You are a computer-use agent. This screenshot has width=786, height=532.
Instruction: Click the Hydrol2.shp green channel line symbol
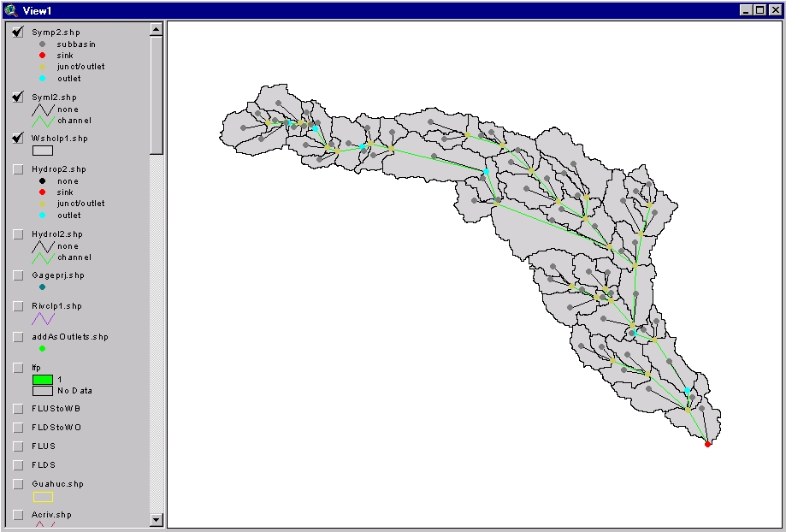click(x=43, y=257)
